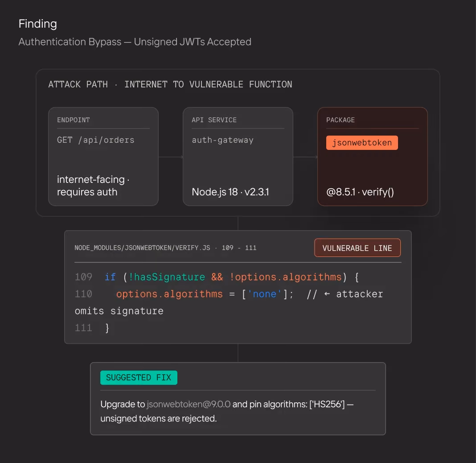476x463 pixels.
Task: Click '@8.5.1 · verify()' text
Action: 360,192
